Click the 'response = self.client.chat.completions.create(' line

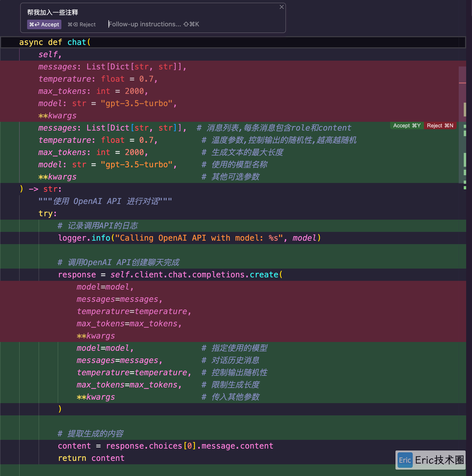click(170, 274)
